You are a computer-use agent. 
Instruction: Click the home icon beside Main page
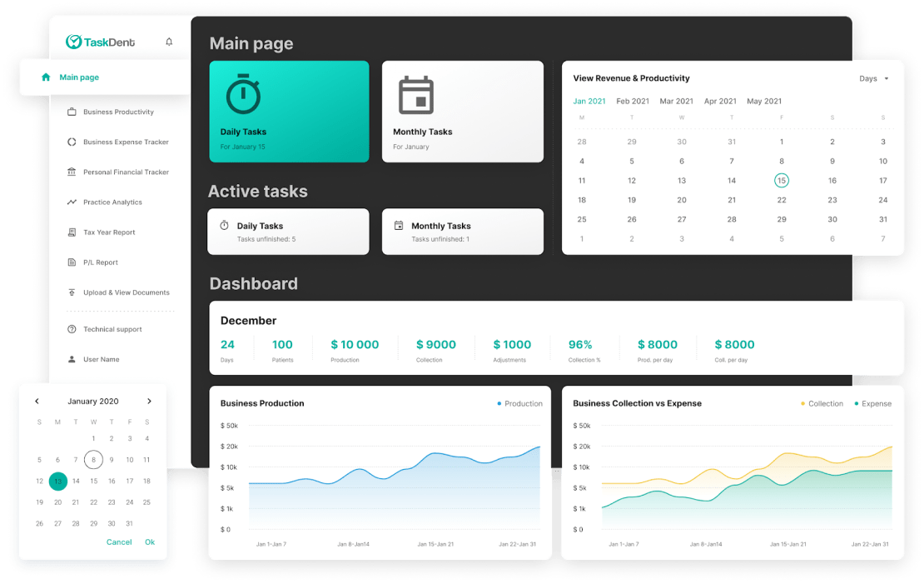[x=47, y=77]
